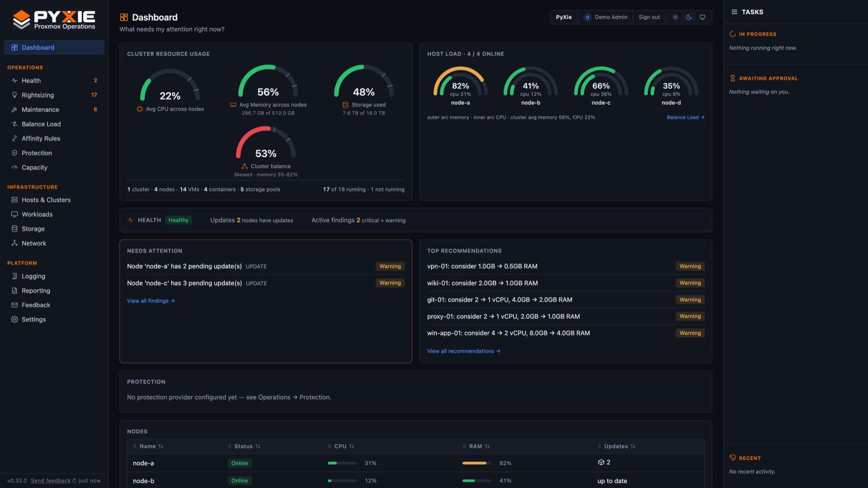Open Logging page from sidebar
Screen dimensions: 868x488
[x=54, y=276]
